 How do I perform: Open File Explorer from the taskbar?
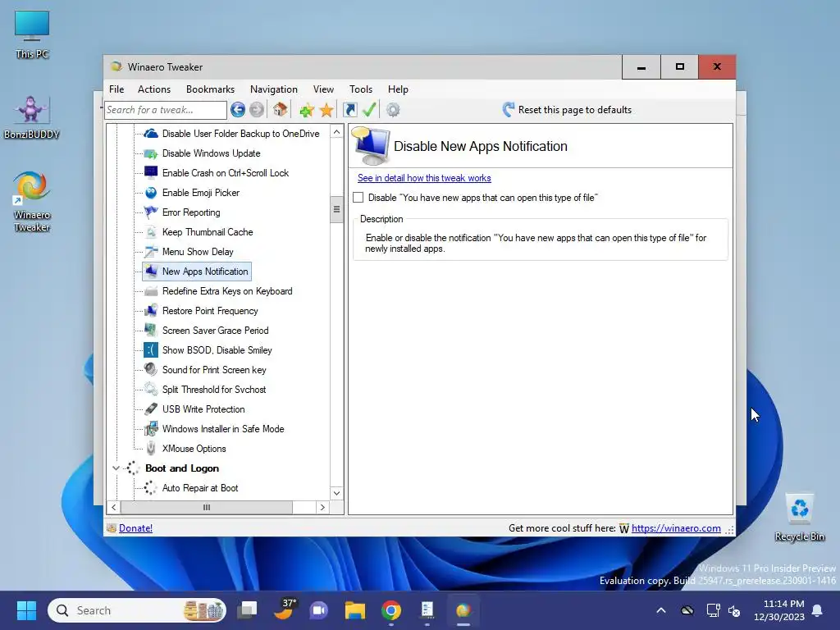pos(354,610)
